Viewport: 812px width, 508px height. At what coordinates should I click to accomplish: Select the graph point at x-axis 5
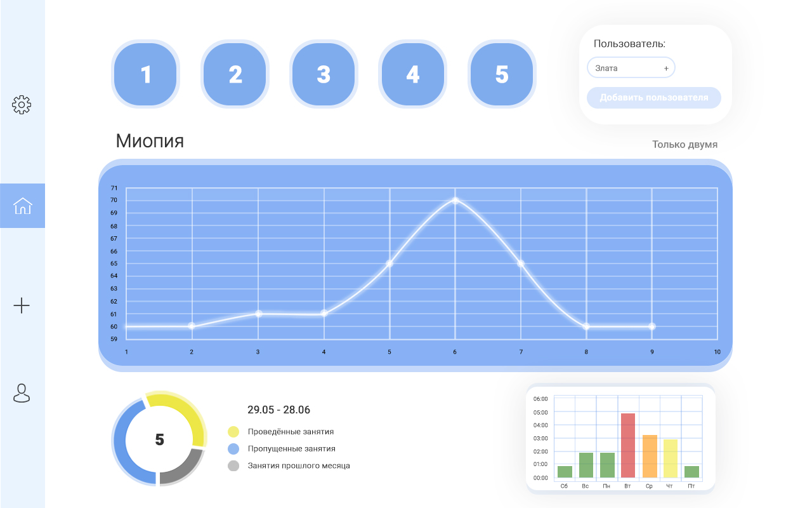[390, 264]
